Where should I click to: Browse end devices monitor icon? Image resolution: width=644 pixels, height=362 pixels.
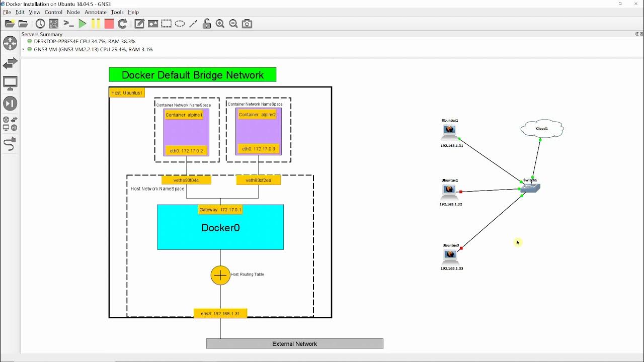coord(10,83)
